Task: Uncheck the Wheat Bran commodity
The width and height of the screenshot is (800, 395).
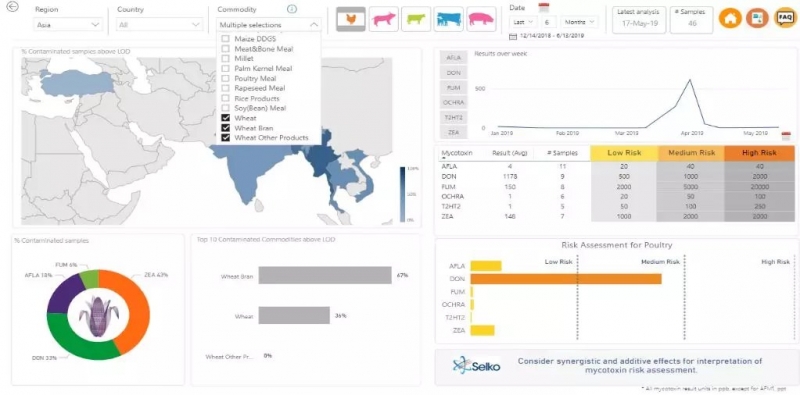Action: tap(225, 128)
